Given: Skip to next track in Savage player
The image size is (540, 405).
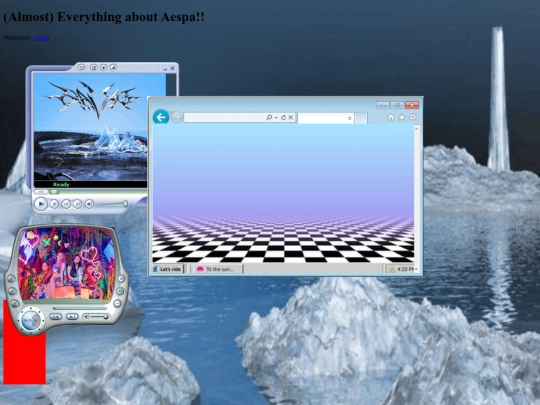Looking at the screenshot, I should pyautogui.click(x=78, y=204).
